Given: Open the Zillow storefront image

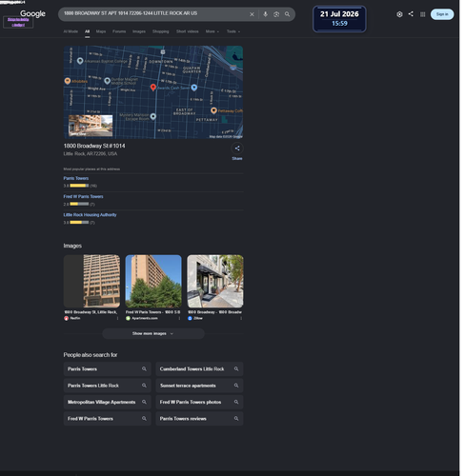Looking at the screenshot, I should pyautogui.click(x=215, y=281).
